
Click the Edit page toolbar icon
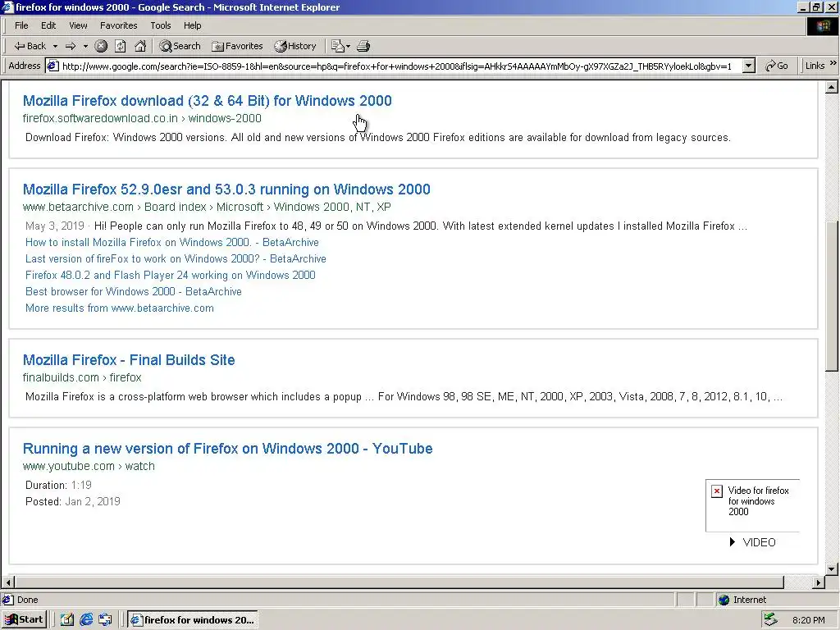point(337,46)
